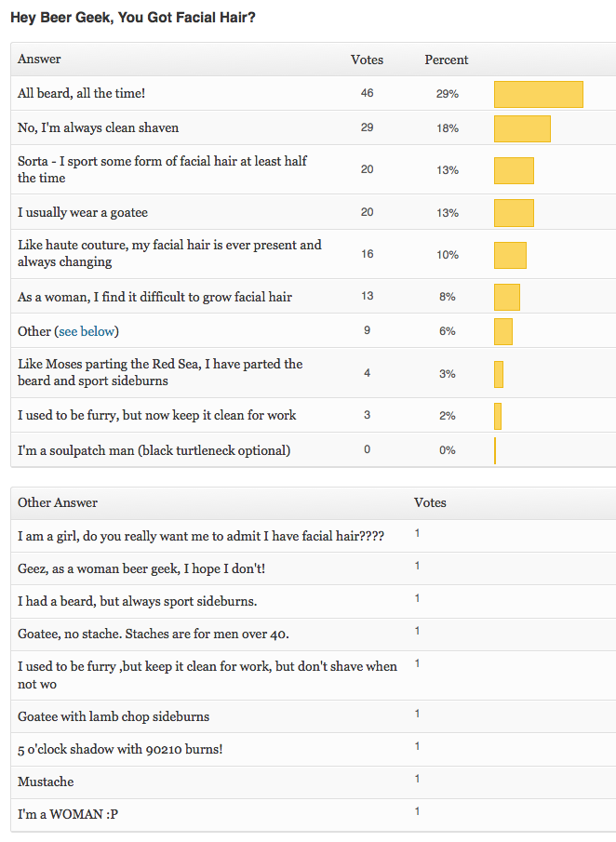
Task: Click the yellow bar for 'All beard'
Action: [538, 94]
